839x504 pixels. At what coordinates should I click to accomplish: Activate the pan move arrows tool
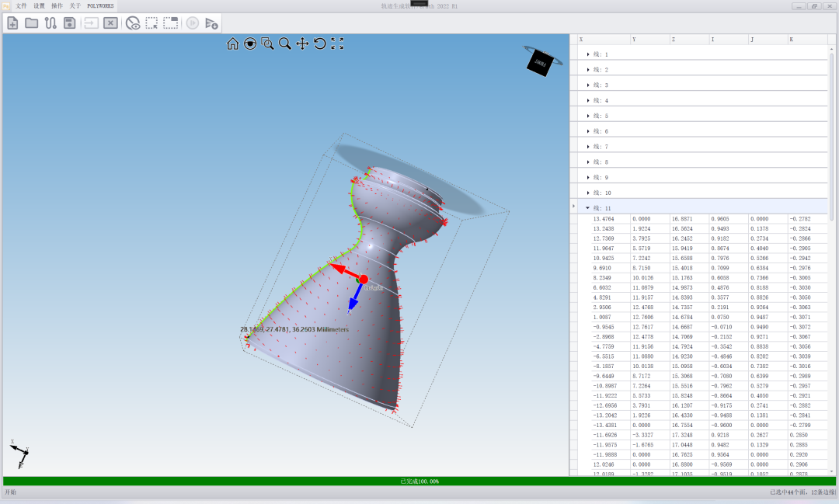coord(302,44)
